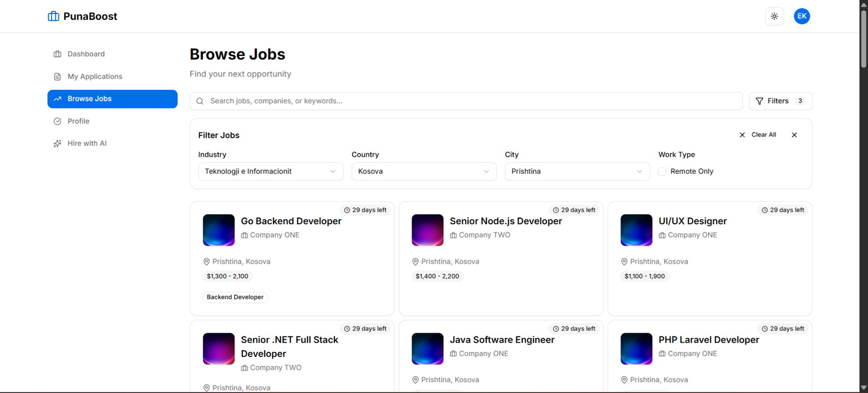Click the clock icon on Go Backend Developer's deadline badge
This screenshot has width=868, height=393.
click(348, 209)
